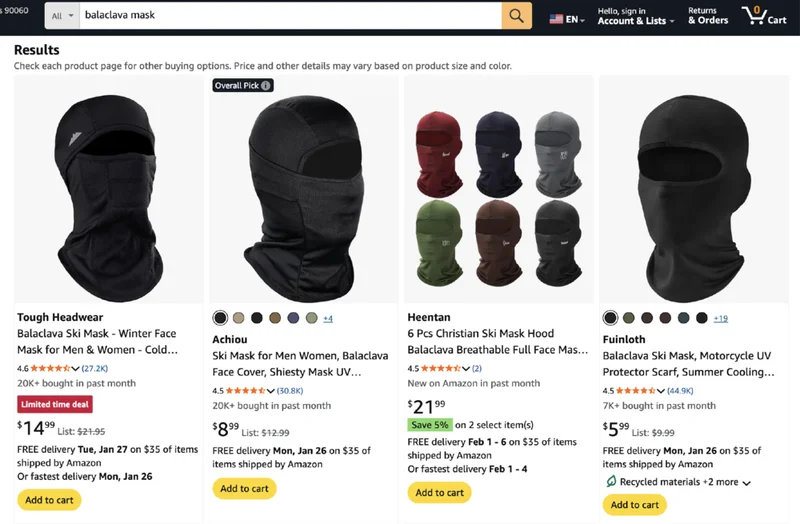Open the shopping cart

click(x=763, y=16)
